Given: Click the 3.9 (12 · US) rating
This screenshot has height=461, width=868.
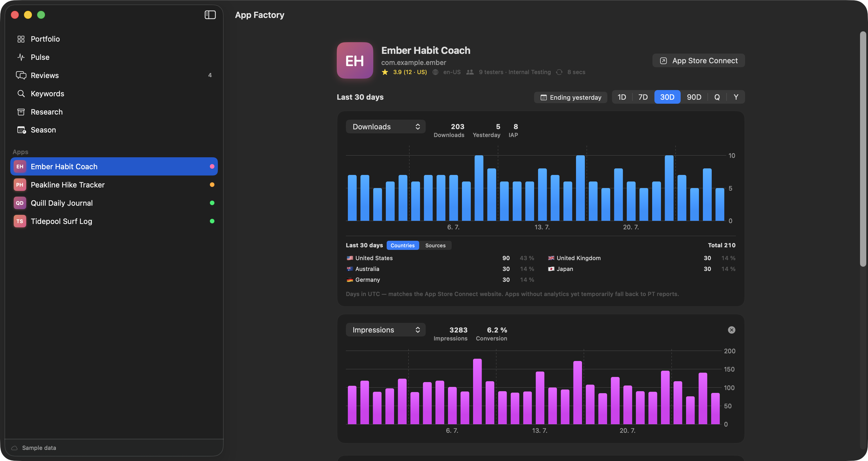Looking at the screenshot, I should pos(410,72).
